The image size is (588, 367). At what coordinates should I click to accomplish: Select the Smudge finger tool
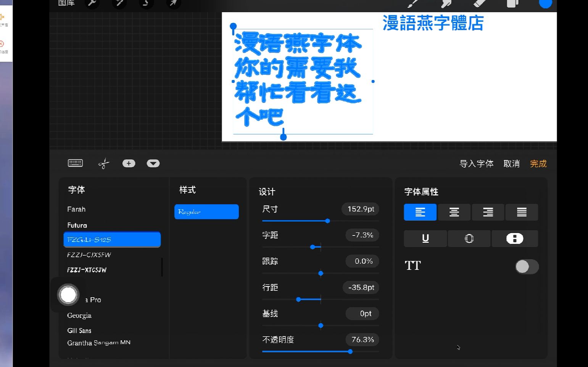tap(446, 3)
